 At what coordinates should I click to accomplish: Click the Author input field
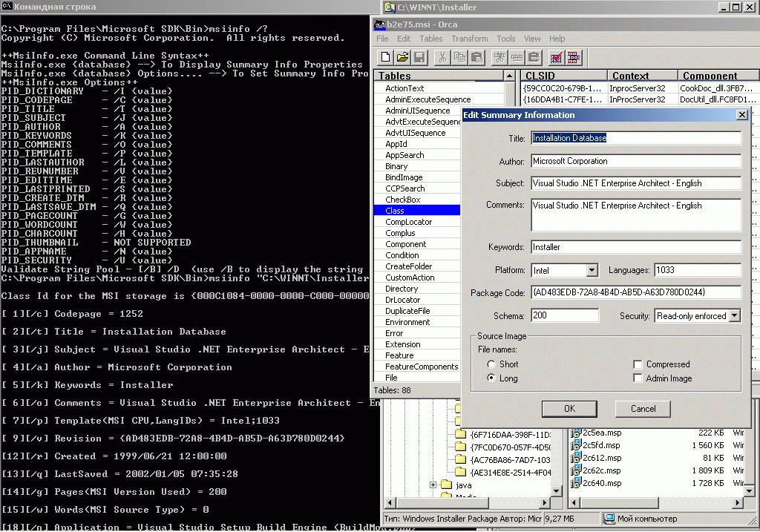[636, 161]
